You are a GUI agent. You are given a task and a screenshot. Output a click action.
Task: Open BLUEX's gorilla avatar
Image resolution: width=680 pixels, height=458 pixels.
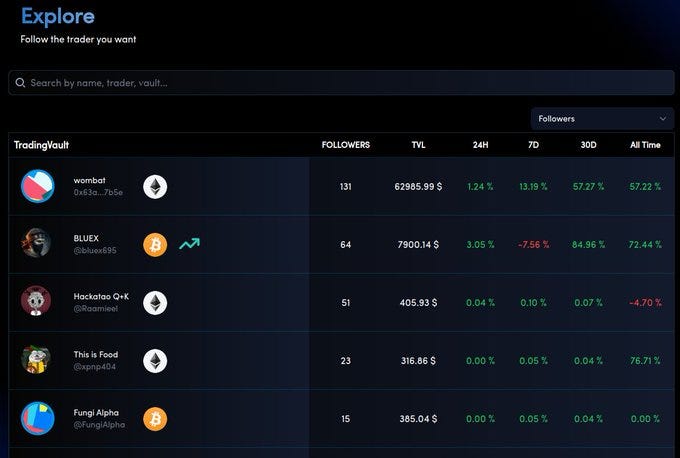(36, 244)
